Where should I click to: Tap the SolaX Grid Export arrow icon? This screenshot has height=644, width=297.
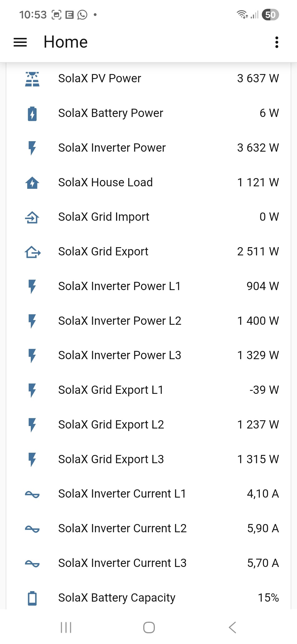[x=32, y=252]
